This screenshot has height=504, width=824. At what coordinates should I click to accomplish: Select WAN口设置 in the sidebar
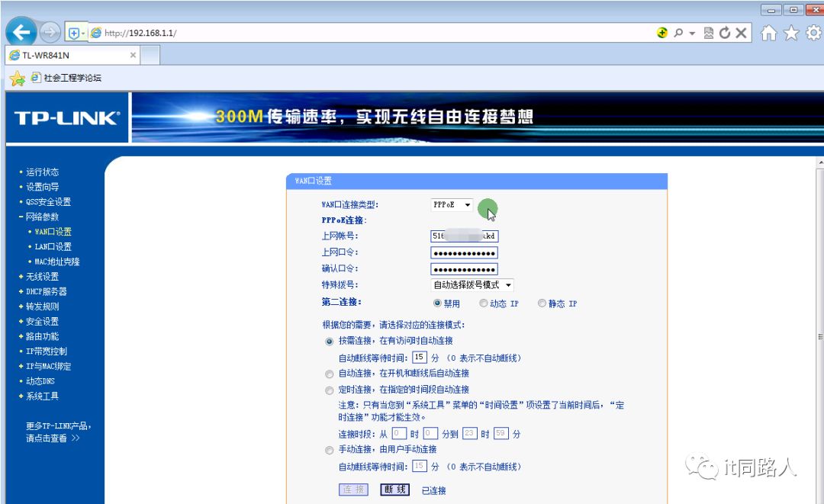(x=53, y=232)
